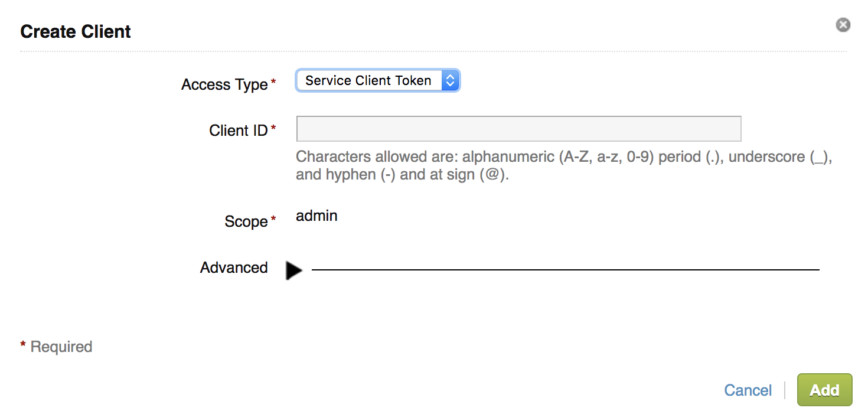Click the Client ID label
Screen dimensions: 868x411
pyautogui.click(x=239, y=131)
